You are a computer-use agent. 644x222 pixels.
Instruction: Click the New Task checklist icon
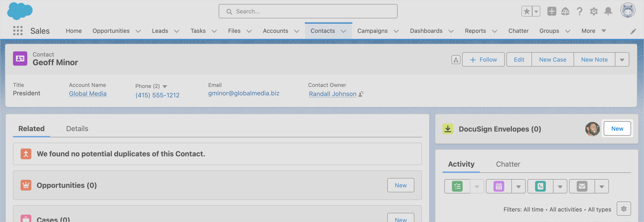[457, 186]
